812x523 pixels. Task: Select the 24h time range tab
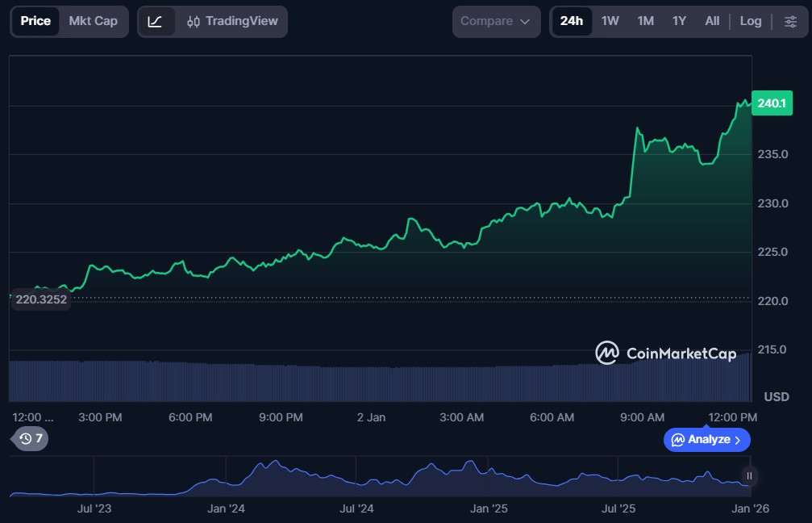pyautogui.click(x=571, y=22)
